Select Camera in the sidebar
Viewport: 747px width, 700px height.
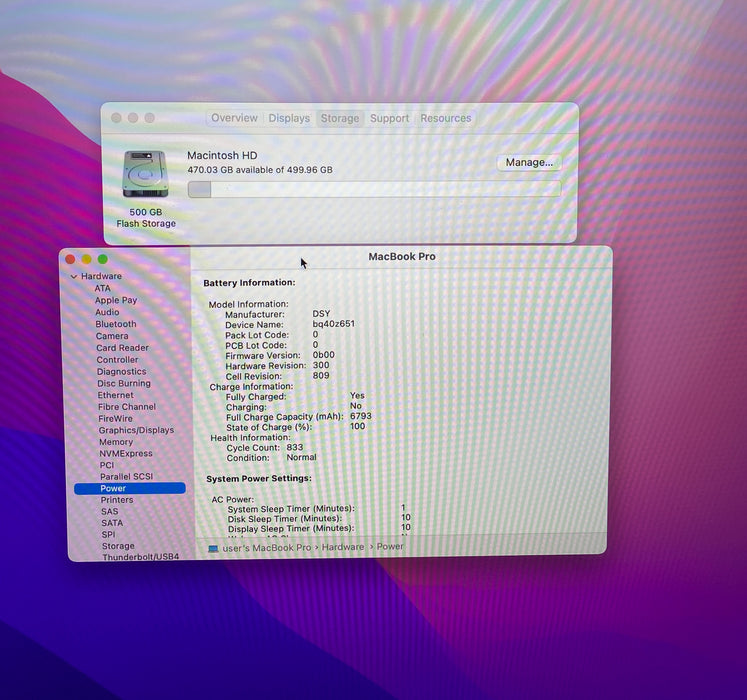pos(112,336)
